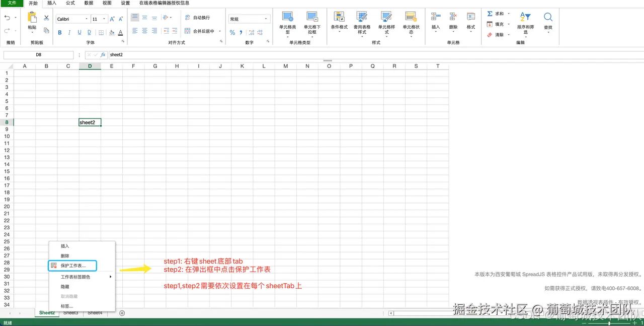Click the 查找 search icon

pos(548,18)
